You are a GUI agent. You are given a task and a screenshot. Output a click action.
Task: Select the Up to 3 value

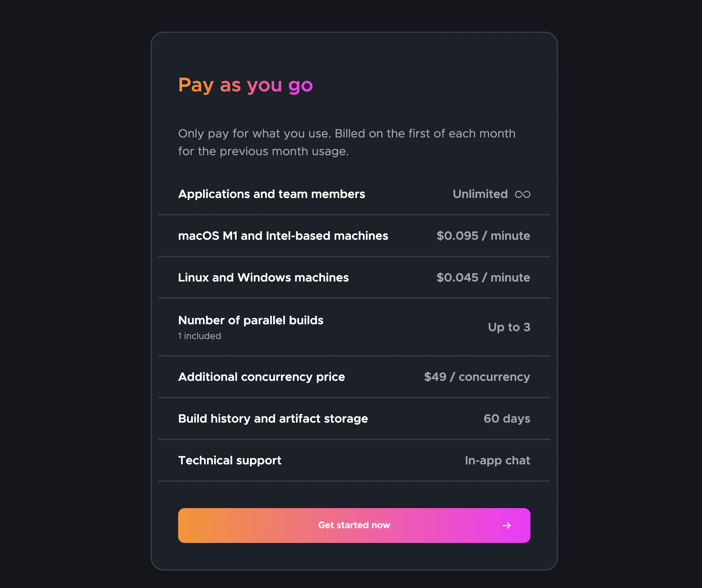coord(509,327)
